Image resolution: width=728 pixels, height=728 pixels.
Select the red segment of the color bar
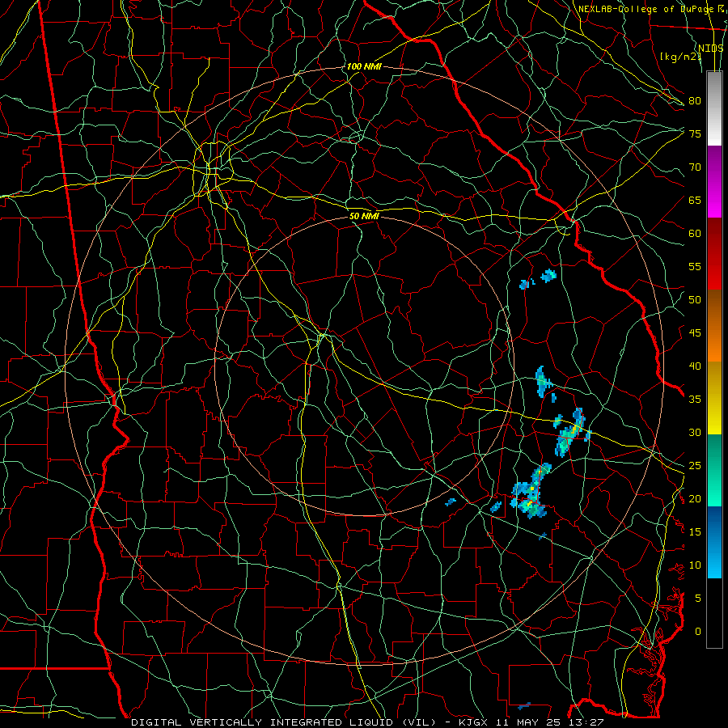pos(714,253)
